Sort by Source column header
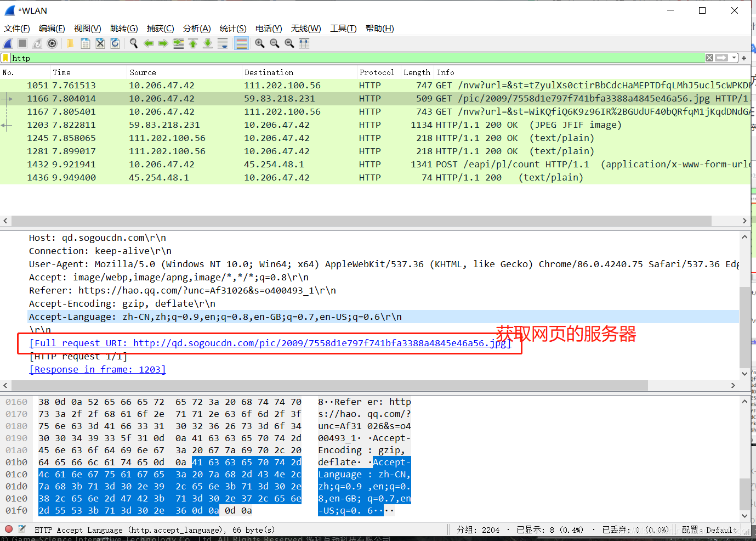 [184, 72]
